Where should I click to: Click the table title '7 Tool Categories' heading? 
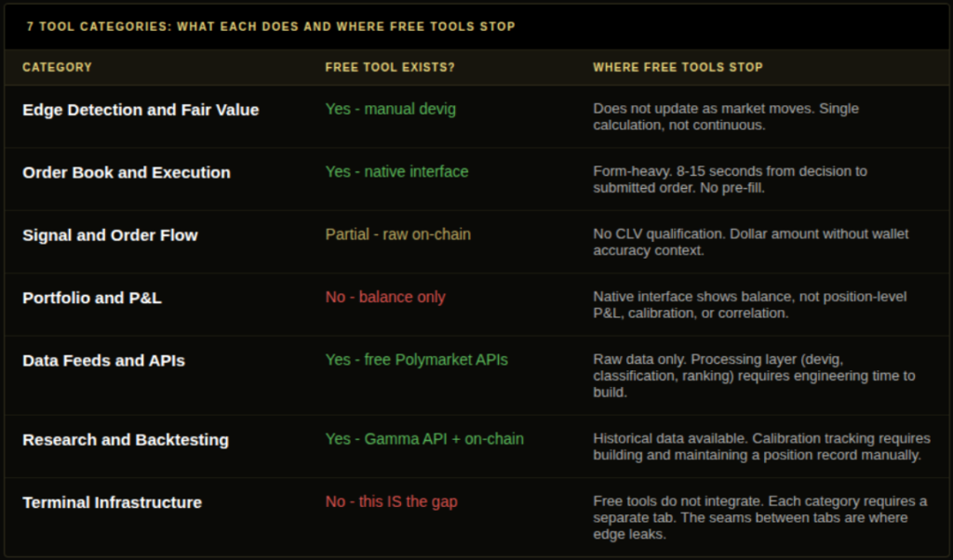click(271, 27)
